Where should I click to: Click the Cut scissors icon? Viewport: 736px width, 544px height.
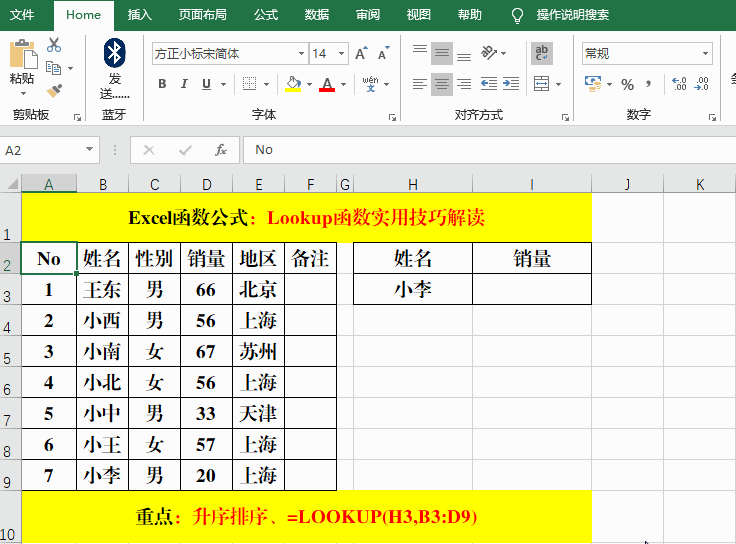pyautogui.click(x=54, y=46)
